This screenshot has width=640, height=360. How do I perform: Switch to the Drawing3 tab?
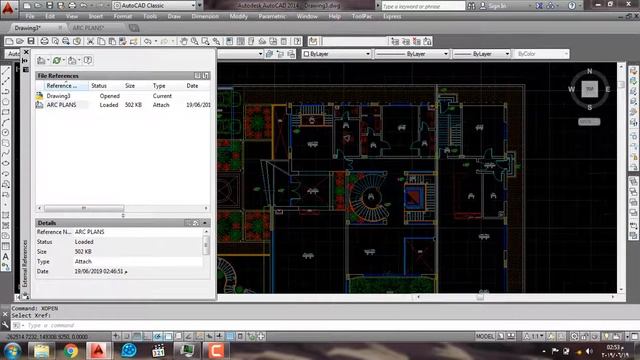click(28, 28)
